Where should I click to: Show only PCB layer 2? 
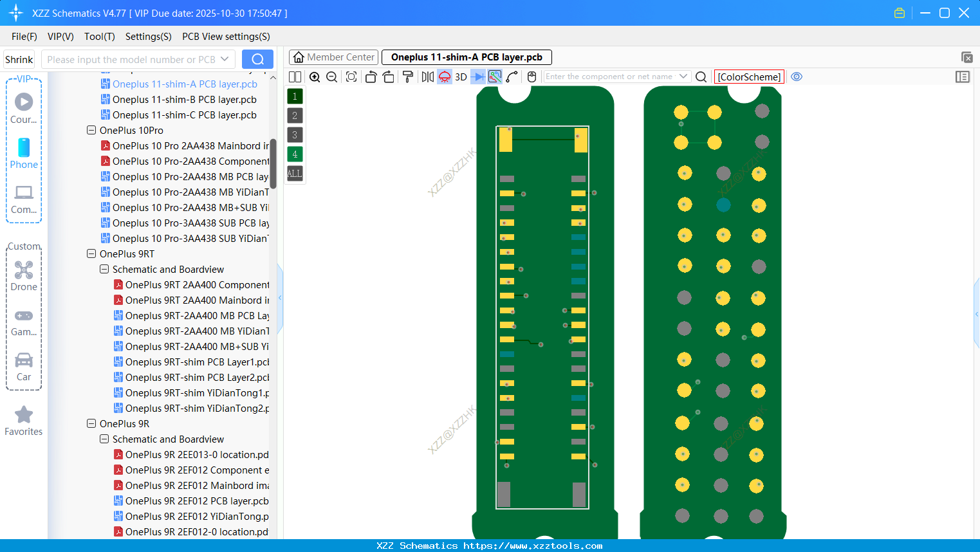click(x=295, y=115)
